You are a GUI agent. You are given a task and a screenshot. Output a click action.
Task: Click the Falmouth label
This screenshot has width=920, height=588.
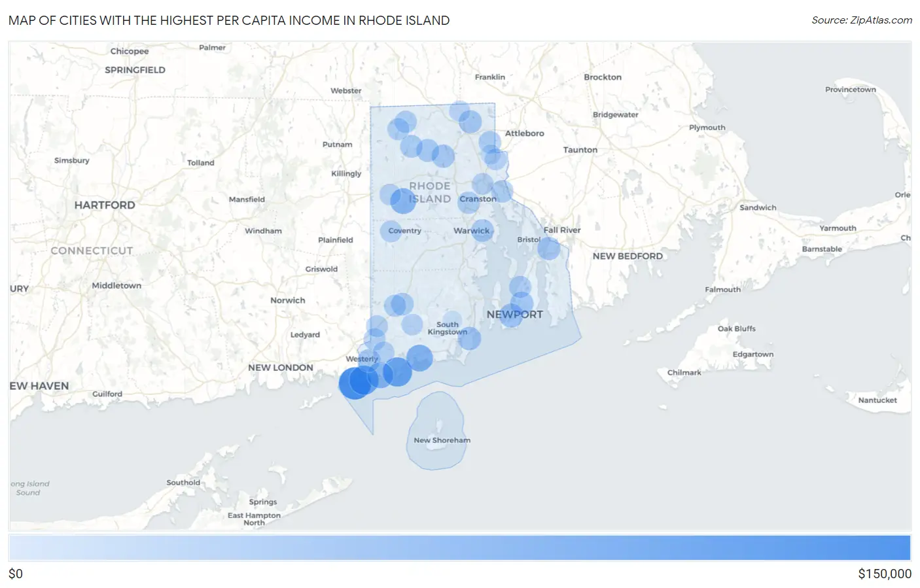[722, 290]
